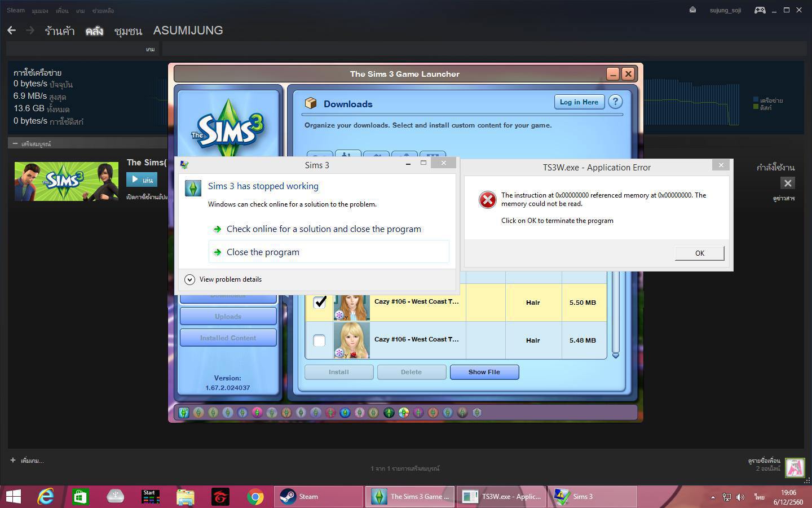The image size is (812, 508).
Task: Open the ช่วยเหลือ menu in Steam
Action: coord(103,11)
